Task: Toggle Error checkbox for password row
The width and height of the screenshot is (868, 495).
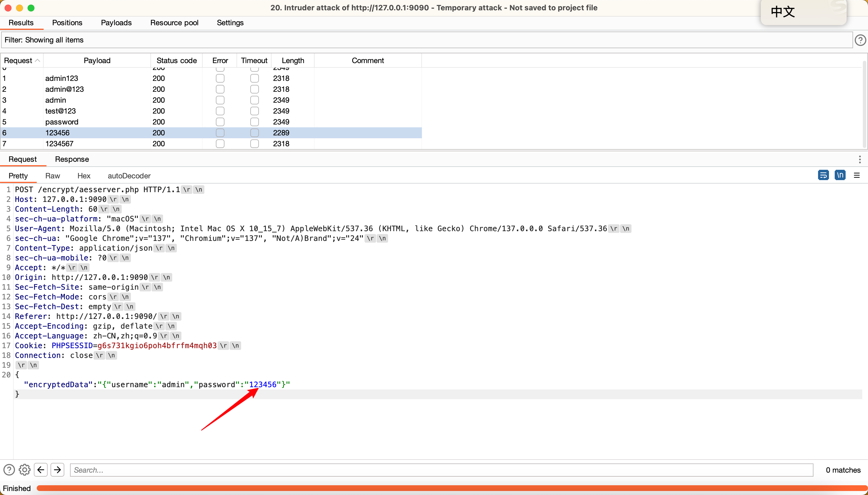Action: (220, 122)
